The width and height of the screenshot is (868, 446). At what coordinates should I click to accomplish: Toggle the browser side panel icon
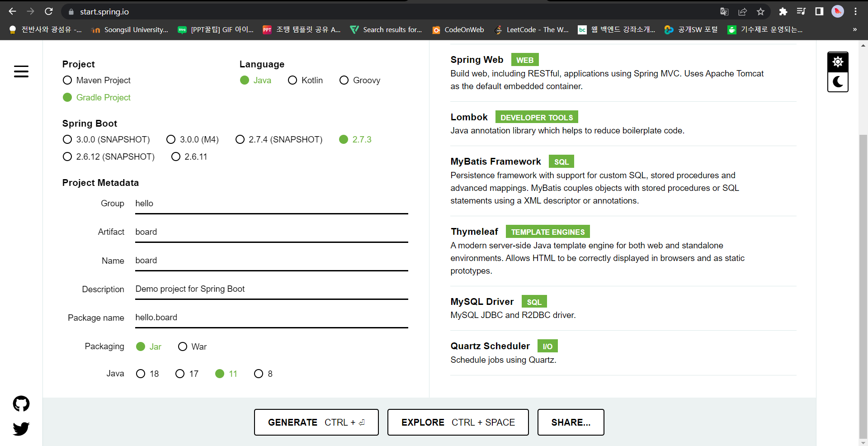click(819, 12)
